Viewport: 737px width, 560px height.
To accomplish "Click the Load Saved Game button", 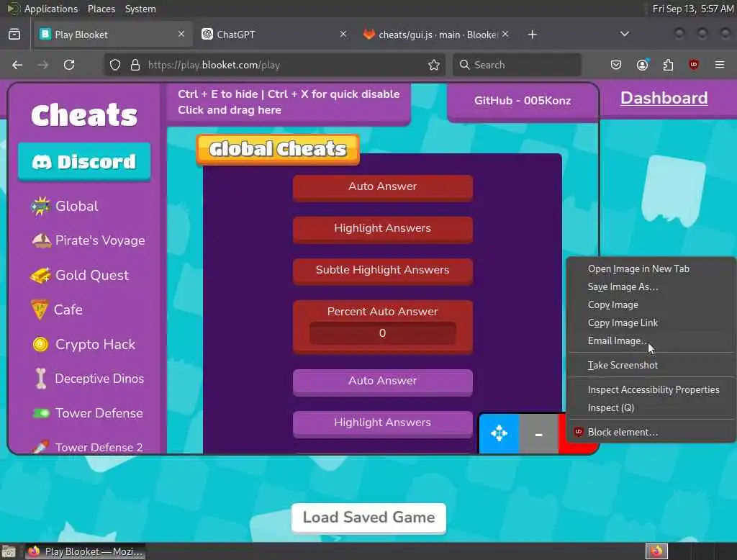I will pos(368,518).
